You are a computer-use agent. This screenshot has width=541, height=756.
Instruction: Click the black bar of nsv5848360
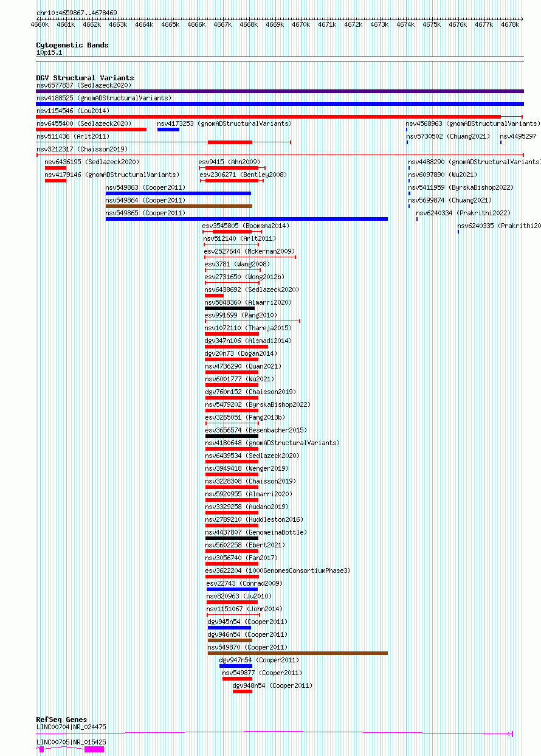coord(230,308)
